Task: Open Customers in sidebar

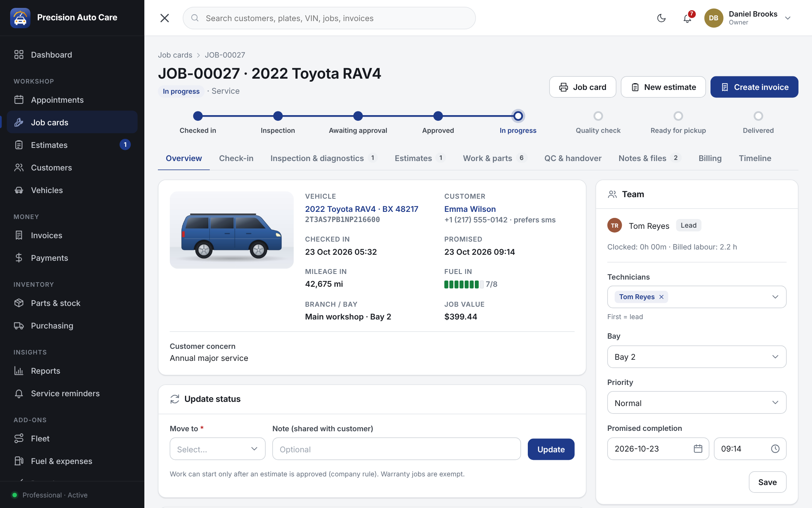Action: [72, 167]
